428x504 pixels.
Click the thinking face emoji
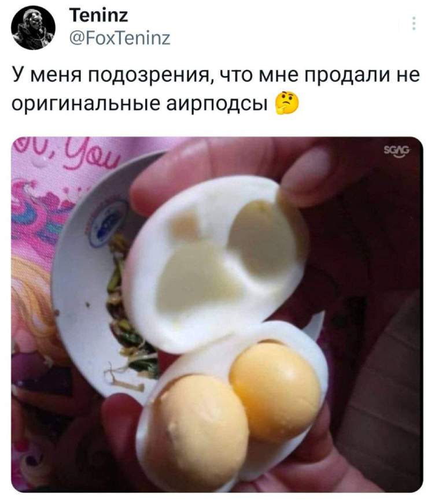287,103
